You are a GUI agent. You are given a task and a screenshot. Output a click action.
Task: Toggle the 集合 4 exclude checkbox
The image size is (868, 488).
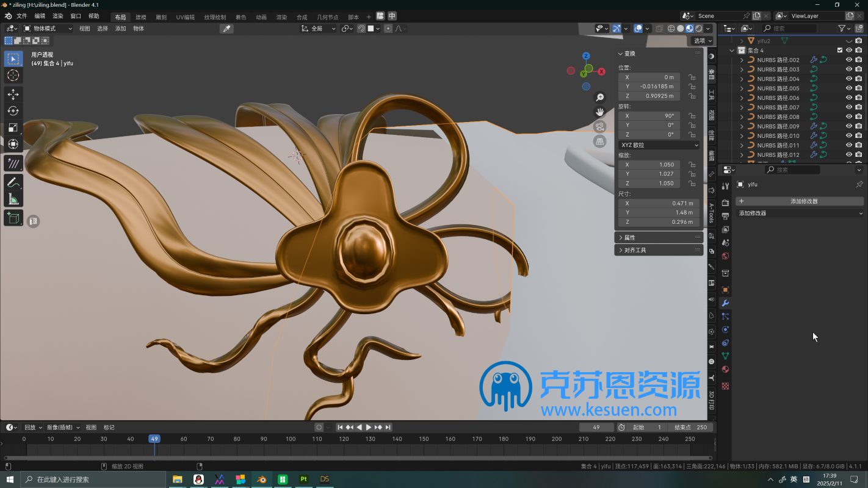pos(839,51)
